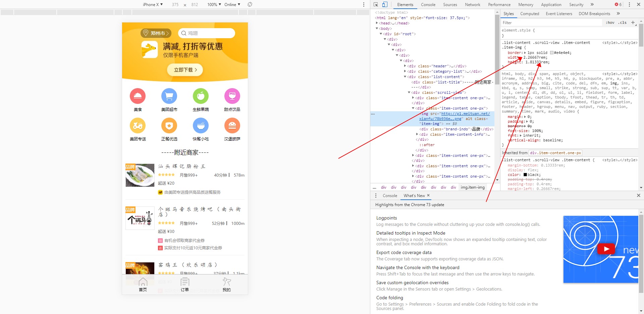Click the div.item-content.one-px inherited link
Viewport: 644px width, 314px height.
555,153
